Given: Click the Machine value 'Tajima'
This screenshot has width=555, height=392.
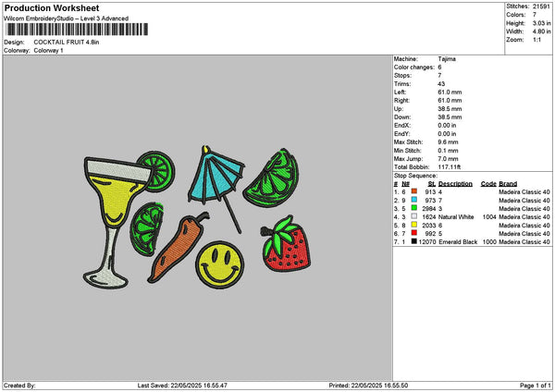Looking at the screenshot, I should (447, 59).
